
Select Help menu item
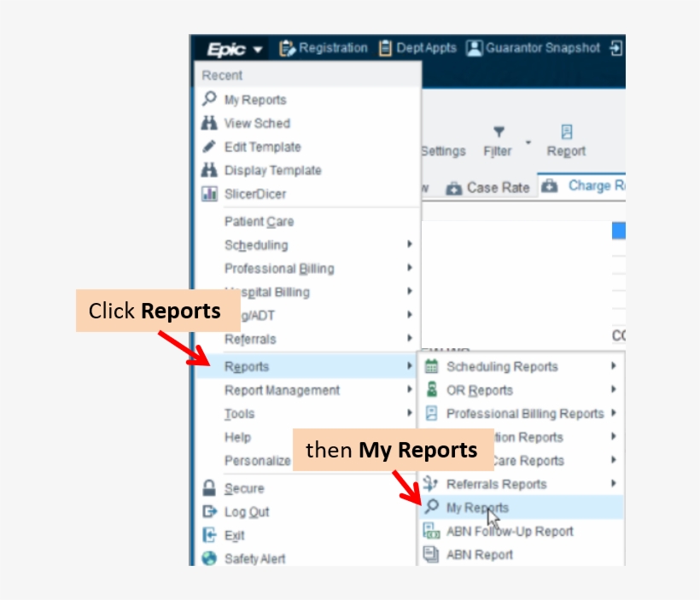click(x=237, y=437)
